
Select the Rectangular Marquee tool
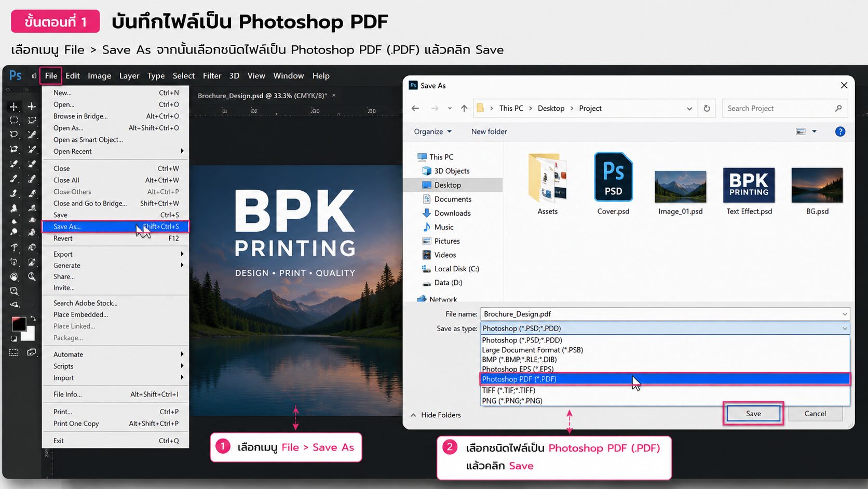point(14,121)
